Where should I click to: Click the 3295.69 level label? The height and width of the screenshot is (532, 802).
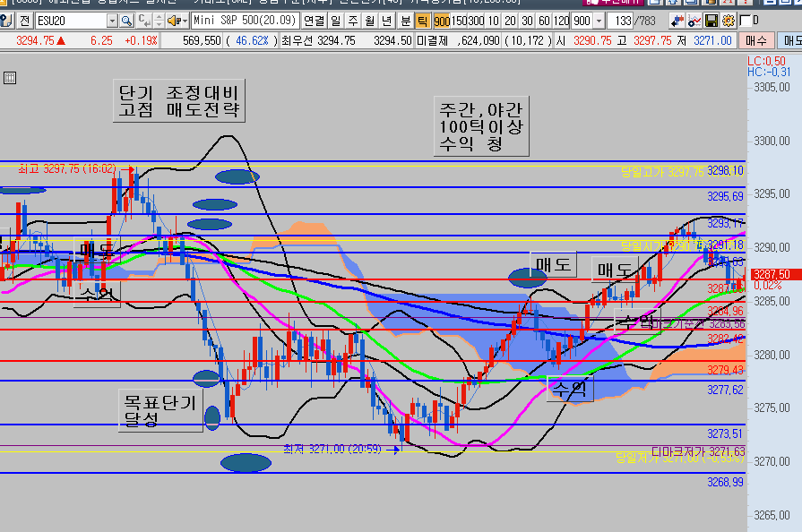[725, 196]
